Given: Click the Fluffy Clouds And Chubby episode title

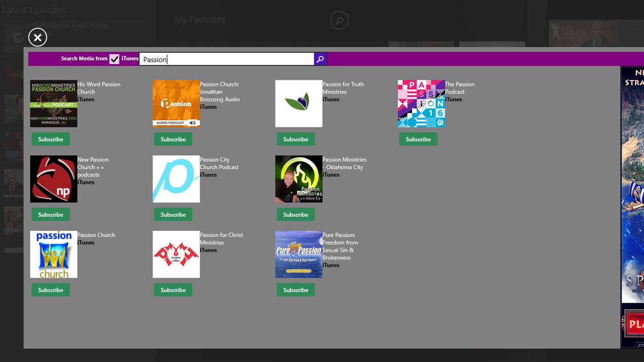Looking at the screenshot, I should click(71, 25).
